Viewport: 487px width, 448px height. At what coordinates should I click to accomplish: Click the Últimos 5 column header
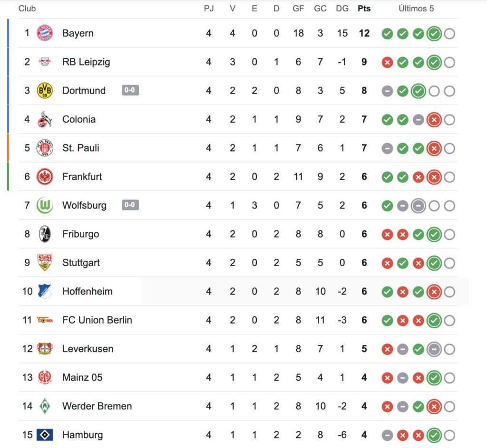pos(416,9)
